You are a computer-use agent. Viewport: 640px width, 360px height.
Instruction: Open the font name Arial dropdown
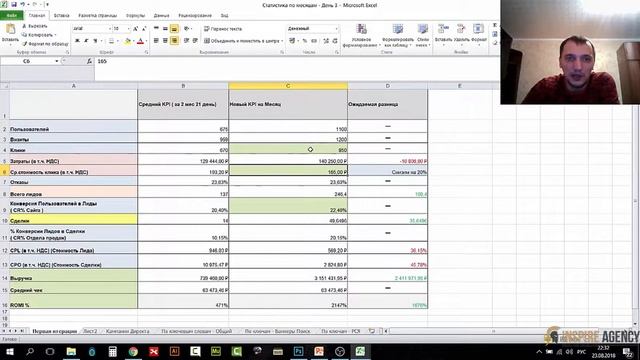tap(109, 29)
